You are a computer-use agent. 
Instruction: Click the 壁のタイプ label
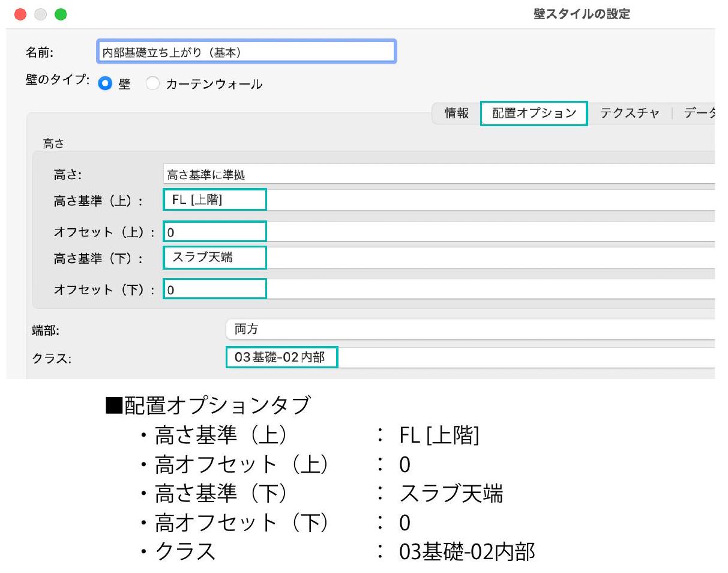tap(58, 80)
